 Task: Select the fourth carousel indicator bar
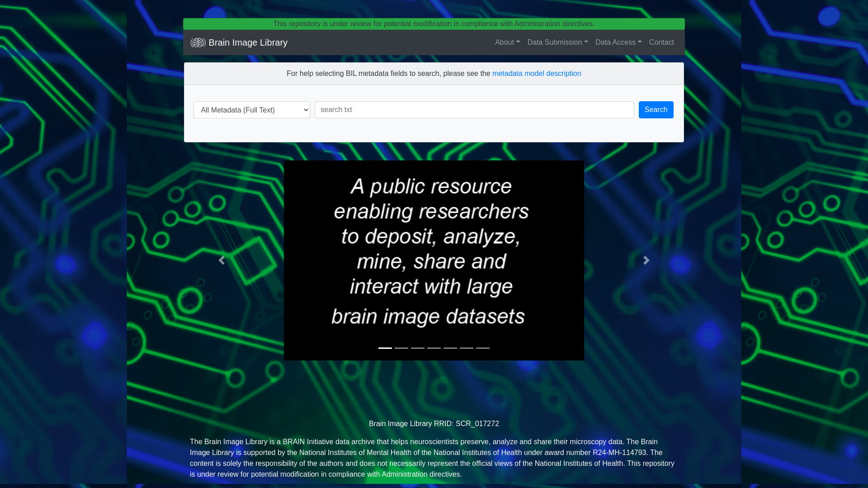click(434, 348)
